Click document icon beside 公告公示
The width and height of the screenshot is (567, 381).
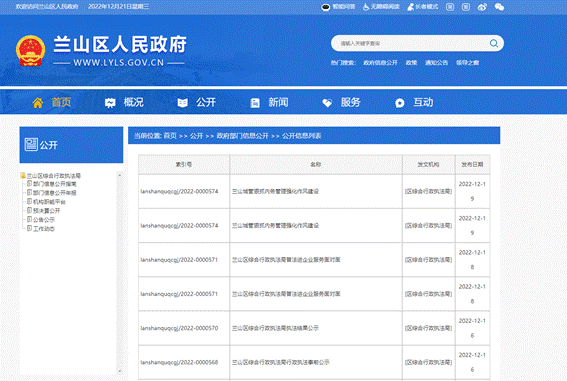30,219
